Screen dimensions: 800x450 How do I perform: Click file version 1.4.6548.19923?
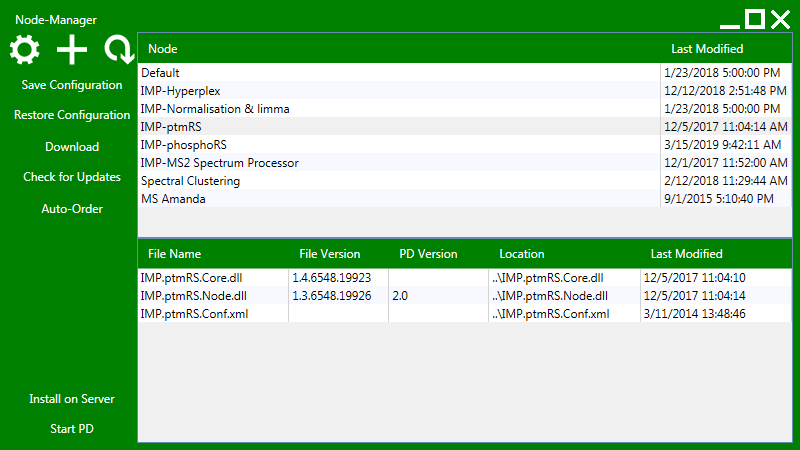tap(332, 278)
